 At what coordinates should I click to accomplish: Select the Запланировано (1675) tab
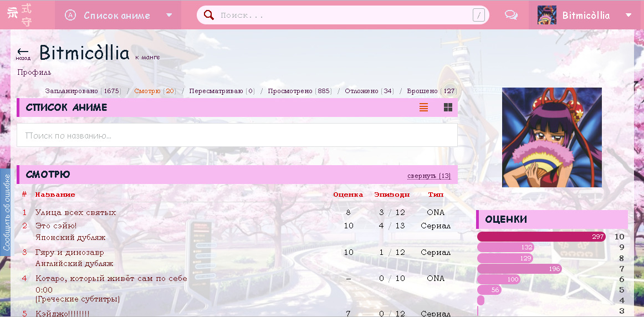click(83, 91)
